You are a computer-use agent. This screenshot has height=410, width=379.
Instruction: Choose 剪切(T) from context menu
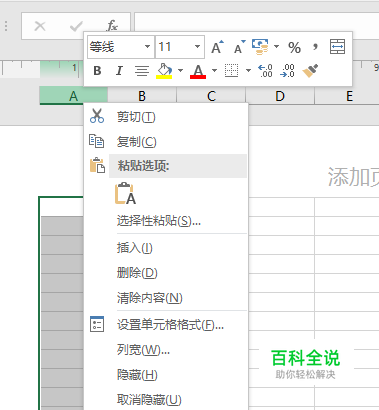(x=166, y=117)
